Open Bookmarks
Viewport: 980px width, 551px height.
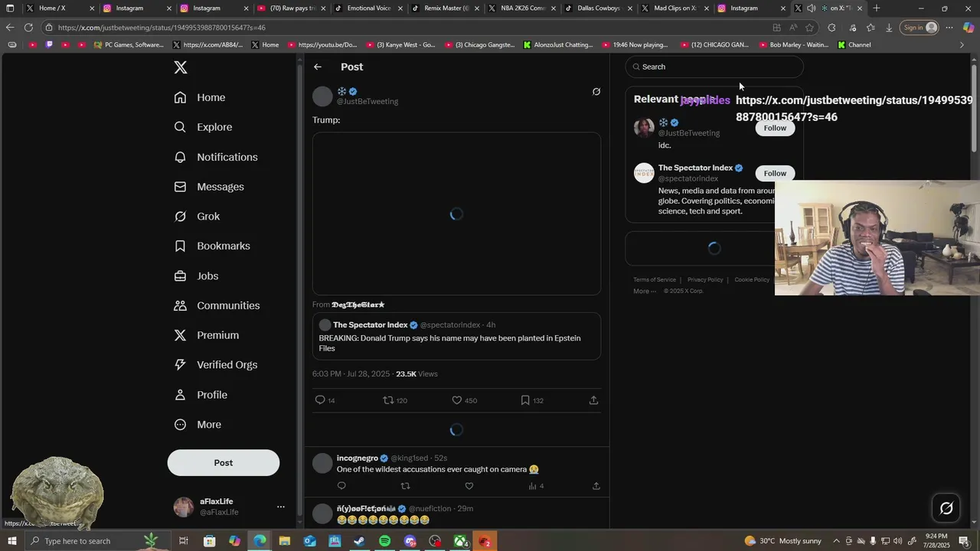tap(212, 246)
